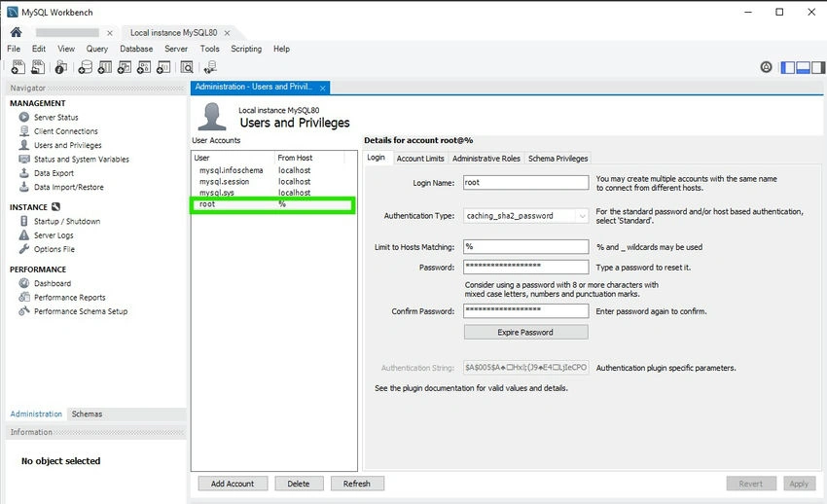This screenshot has width=827, height=504.
Task: Create a new SQL tab toolbar icon
Action: click(18, 67)
